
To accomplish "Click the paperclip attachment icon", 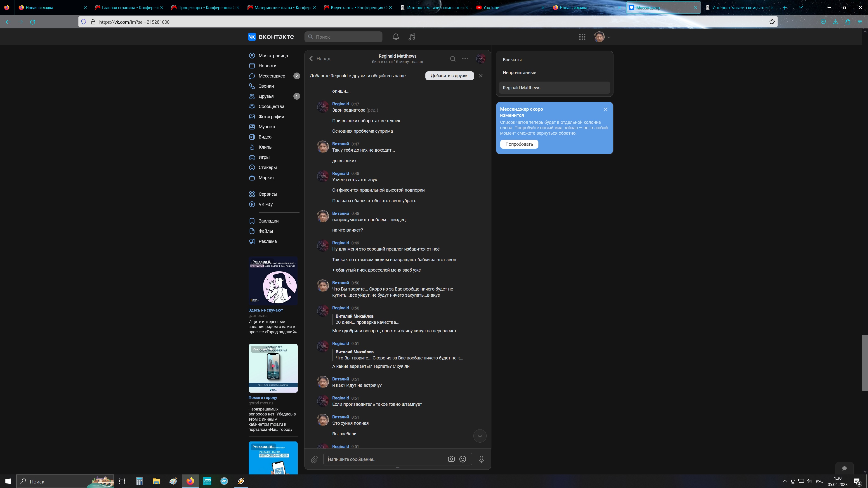I will (x=314, y=459).
